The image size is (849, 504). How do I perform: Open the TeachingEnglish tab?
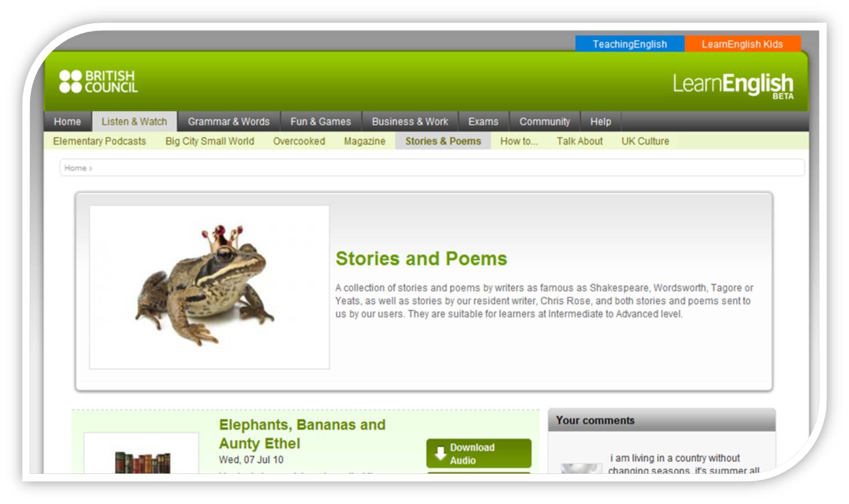629,44
